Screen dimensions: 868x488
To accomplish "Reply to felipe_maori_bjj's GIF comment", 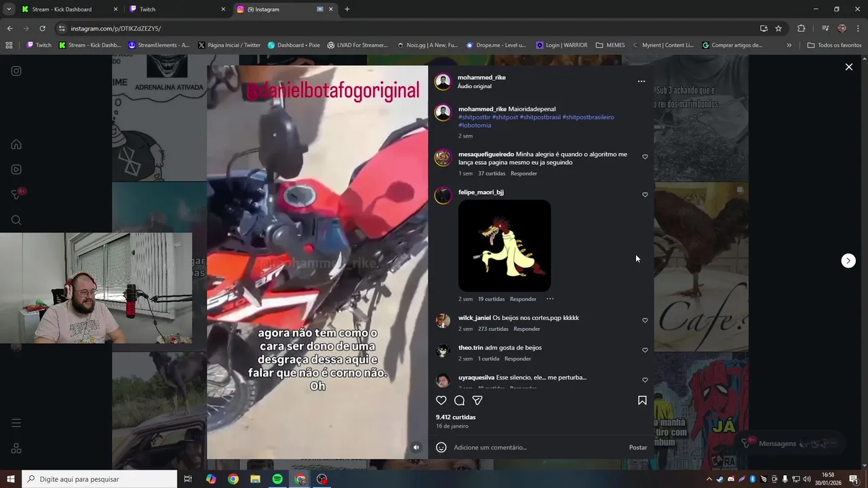I will click(x=523, y=299).
